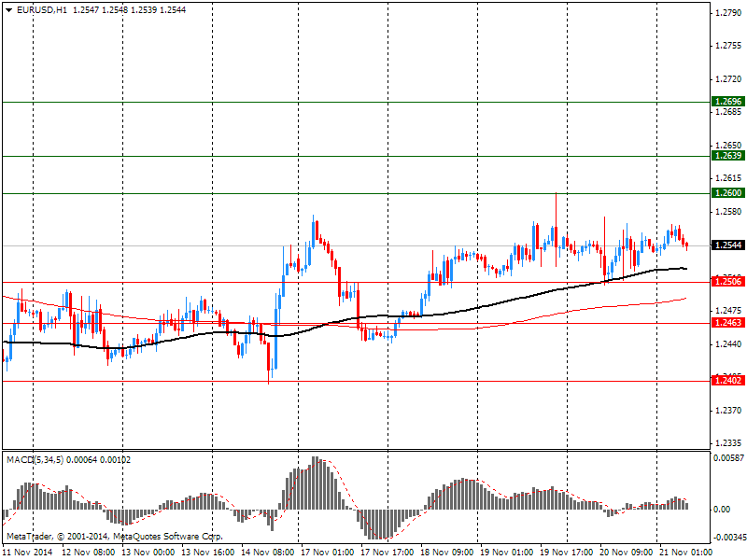Image resolution: width=747 pixels, height=560 pixels.
Task: Click the -0.00345 MACD scale value
Action: point(728,539)
